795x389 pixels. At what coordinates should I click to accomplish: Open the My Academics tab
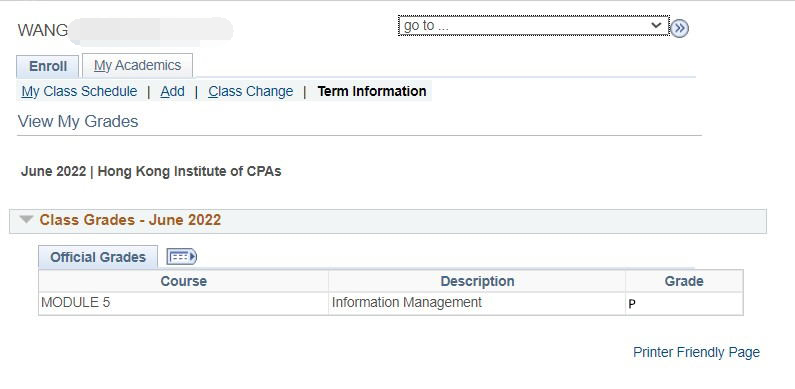coord(137,65)
